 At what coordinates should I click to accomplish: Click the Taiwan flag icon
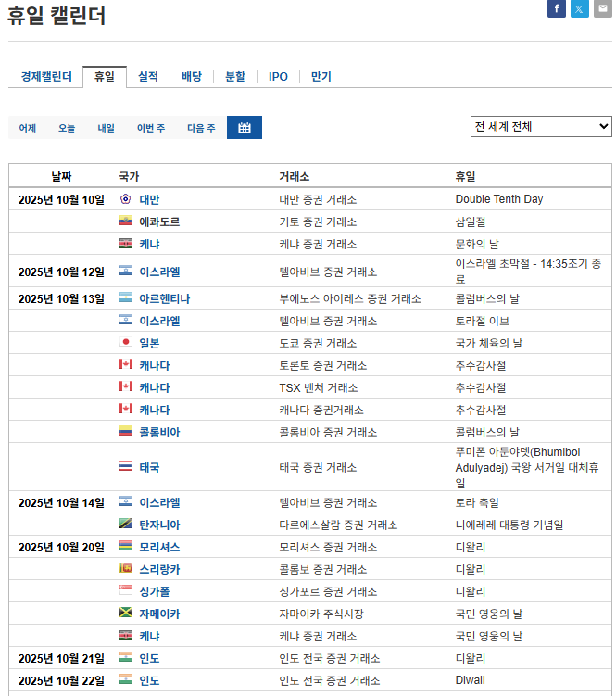point(125,199)
